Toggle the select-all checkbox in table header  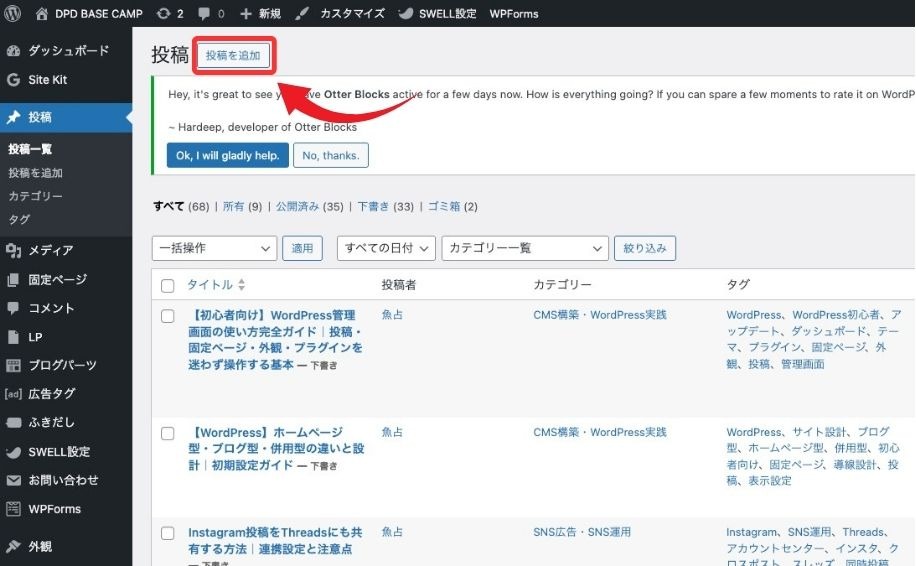point(168,286)
